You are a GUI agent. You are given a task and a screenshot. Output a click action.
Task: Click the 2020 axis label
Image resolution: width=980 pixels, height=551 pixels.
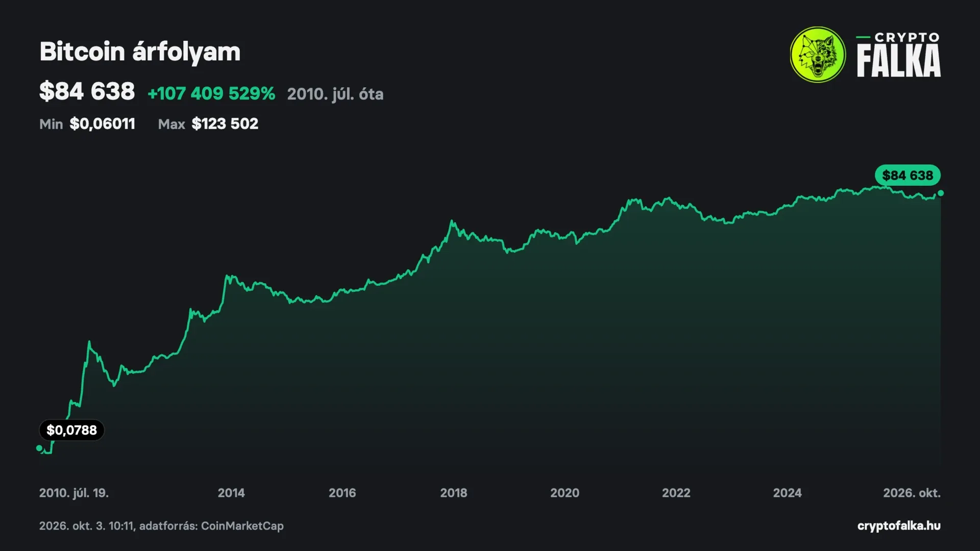coord(565,493)
